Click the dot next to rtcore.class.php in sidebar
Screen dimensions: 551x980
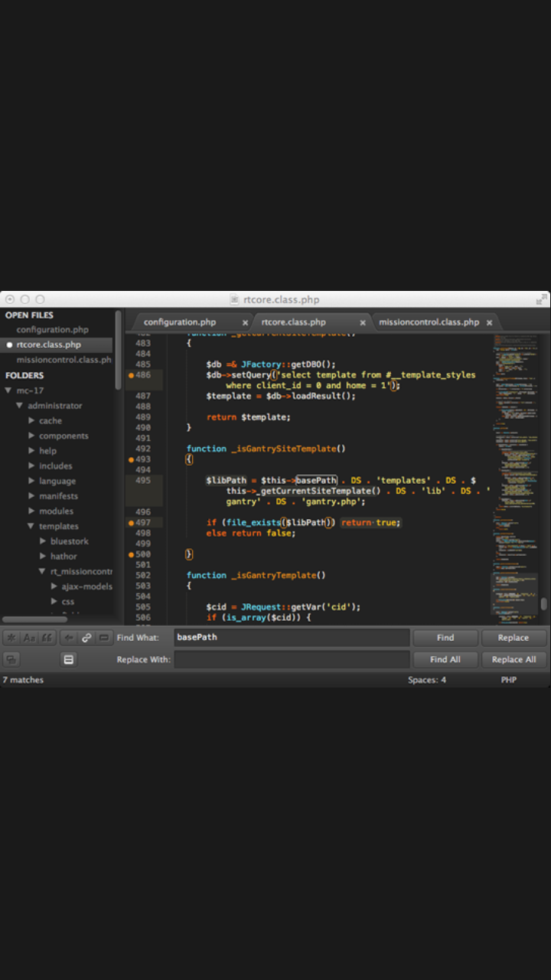9,345
